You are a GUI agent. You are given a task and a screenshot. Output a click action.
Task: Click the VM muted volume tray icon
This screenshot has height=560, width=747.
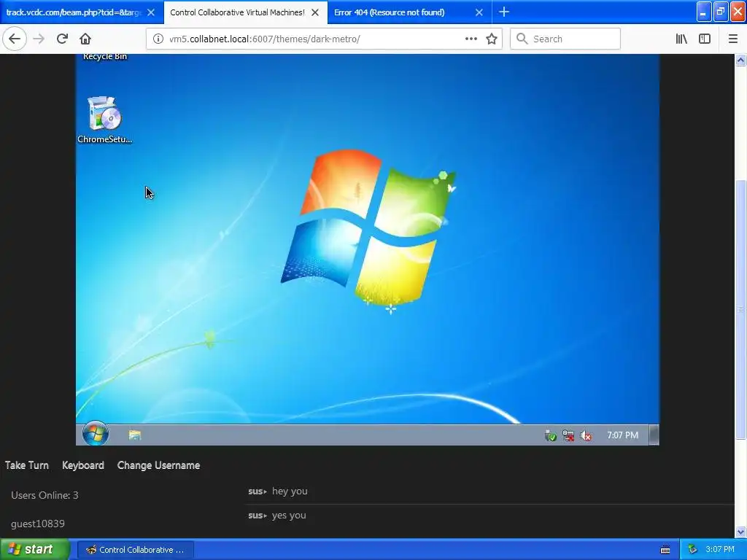click(x=586, y=435)
